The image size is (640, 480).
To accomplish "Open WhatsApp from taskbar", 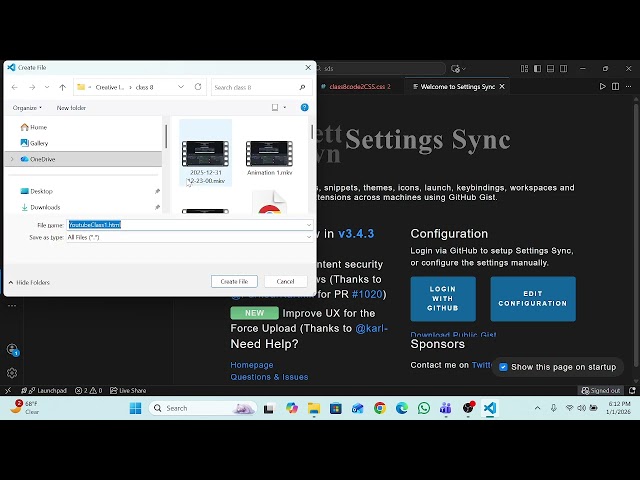I will click(424, 408).
